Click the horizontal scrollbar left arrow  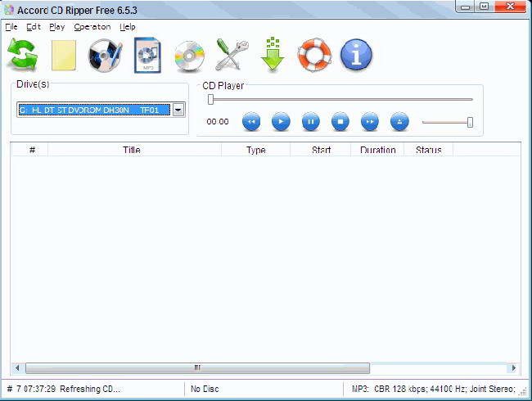17,367
